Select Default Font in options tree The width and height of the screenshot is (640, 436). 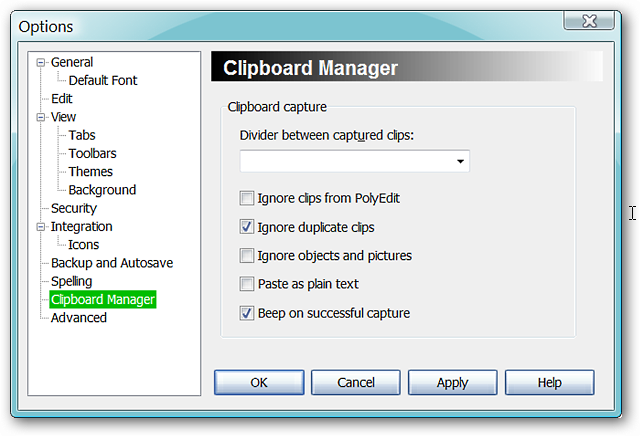[103, 80]
